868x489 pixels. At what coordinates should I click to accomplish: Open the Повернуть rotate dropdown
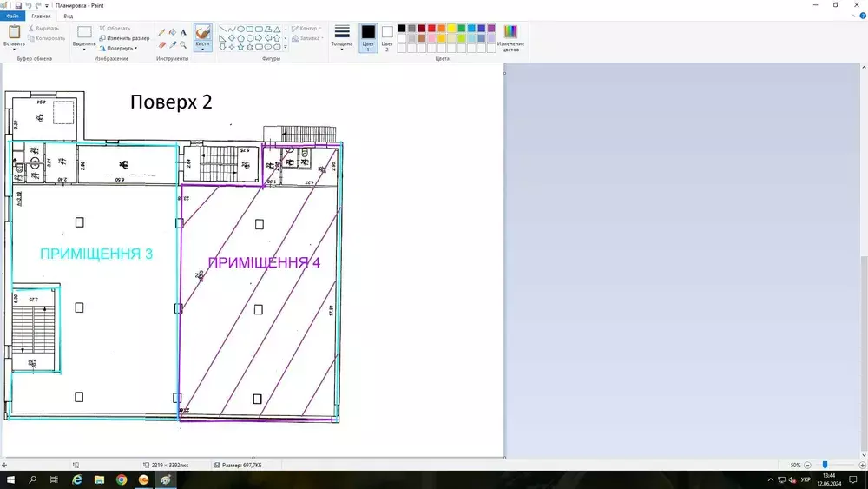[119, 49]
